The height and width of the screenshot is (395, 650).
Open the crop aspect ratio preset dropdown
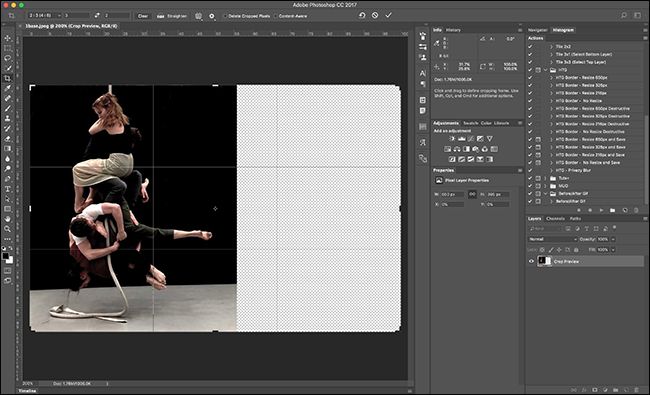click(44, 15)
